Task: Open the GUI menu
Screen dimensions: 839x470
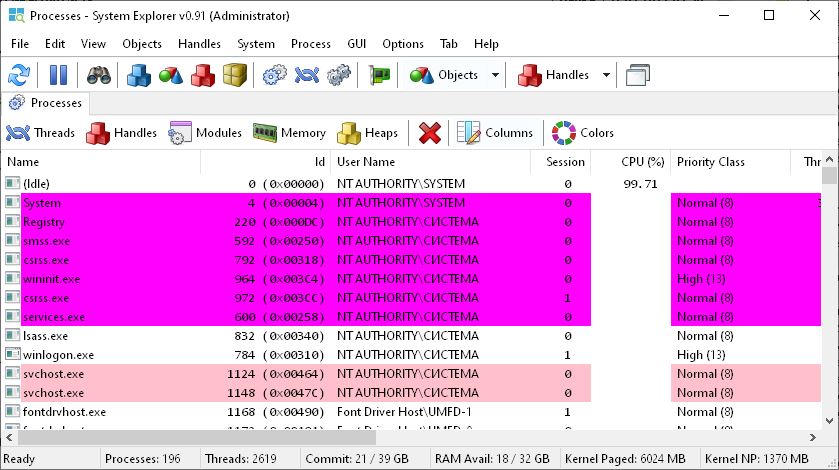Action: (x=356, y=44)
